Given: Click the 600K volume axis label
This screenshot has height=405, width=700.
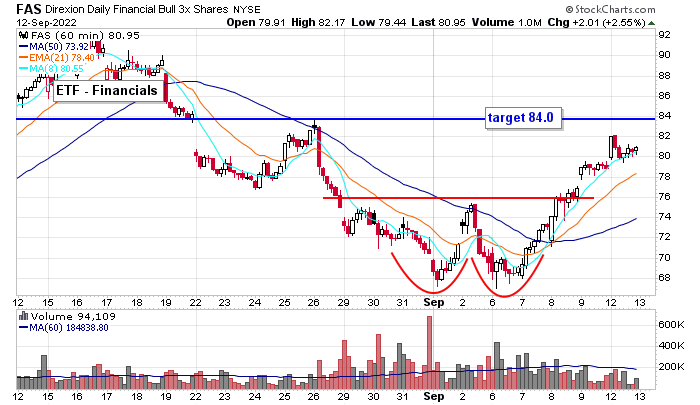Looking at the screenshot, I should [x=671, y=325].
